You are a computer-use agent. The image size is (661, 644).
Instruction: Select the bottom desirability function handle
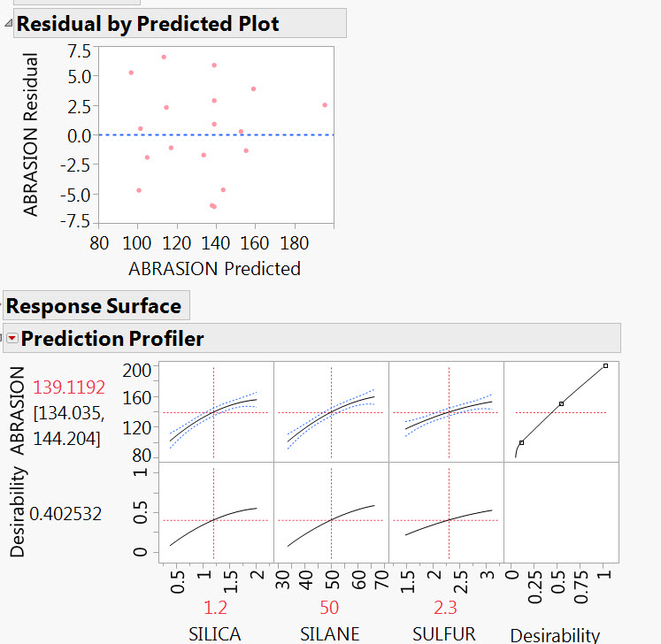coord(521,442)
